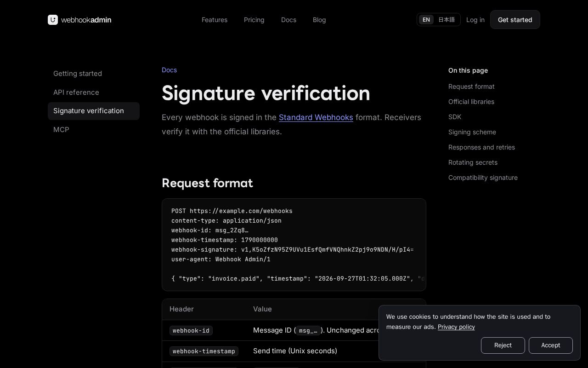588x368 pixels.
Task: Jump to Responses and retries section
Action: click(481, 147)
